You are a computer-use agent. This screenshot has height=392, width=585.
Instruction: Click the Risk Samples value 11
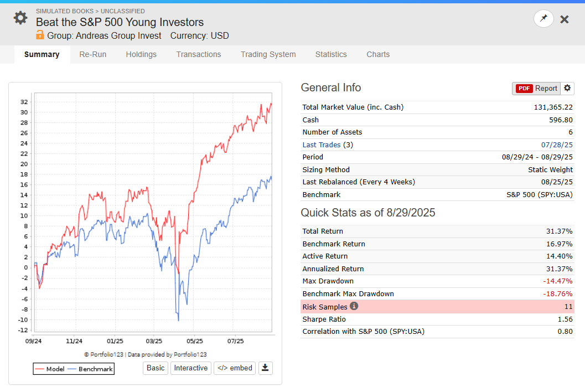(568, 307)
